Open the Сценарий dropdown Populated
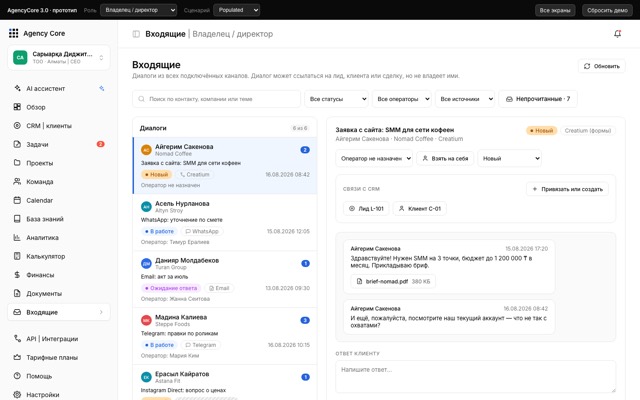640x400 pixels. tap(236, 10)
